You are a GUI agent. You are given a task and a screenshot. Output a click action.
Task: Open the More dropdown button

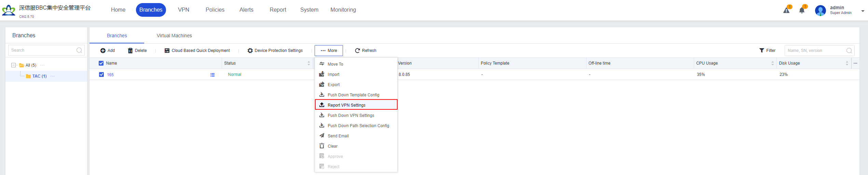click(329, 51)
